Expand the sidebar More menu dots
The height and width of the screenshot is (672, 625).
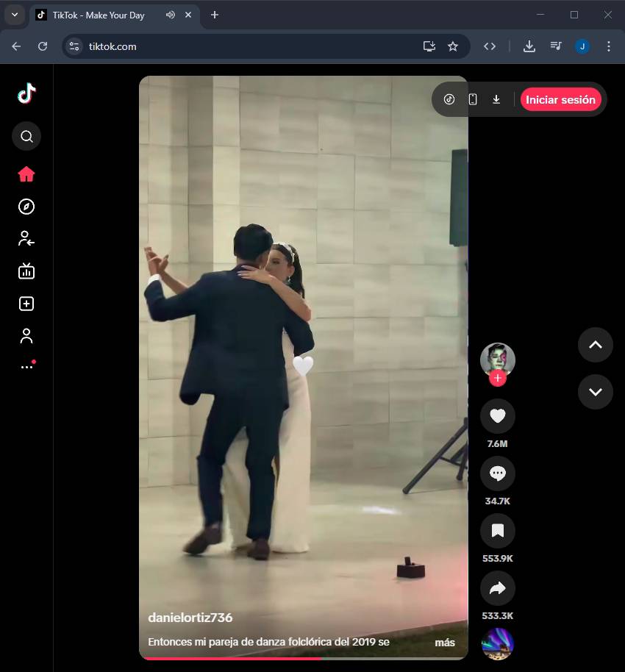[x=26, y=366]
